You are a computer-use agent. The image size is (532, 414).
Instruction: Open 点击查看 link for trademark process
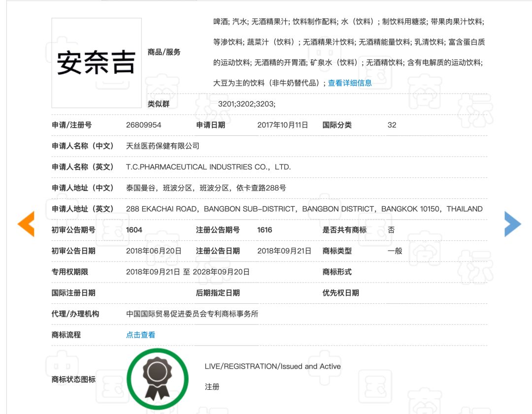pyautogui.click(x=140, y=335)
